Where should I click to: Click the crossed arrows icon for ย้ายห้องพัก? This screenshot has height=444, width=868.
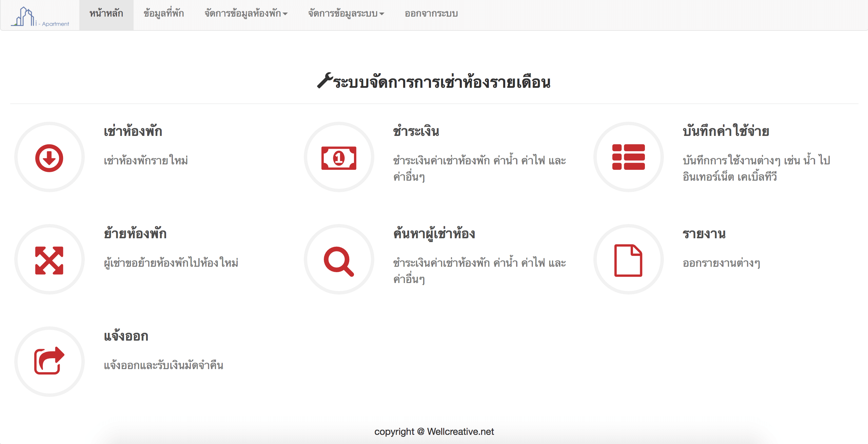[x=49, y=260]
